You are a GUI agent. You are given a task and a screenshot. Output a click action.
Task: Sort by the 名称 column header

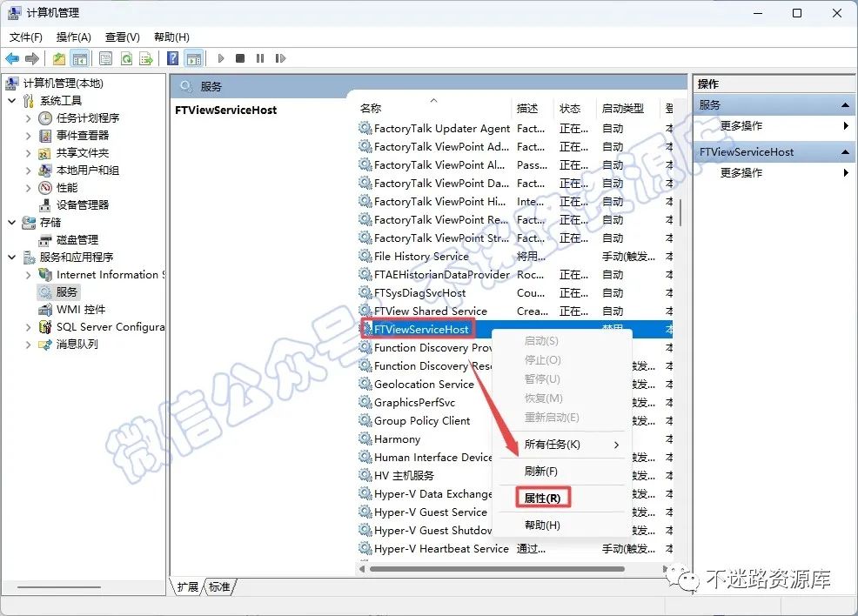pyautogui.click(x=433, y=108)
